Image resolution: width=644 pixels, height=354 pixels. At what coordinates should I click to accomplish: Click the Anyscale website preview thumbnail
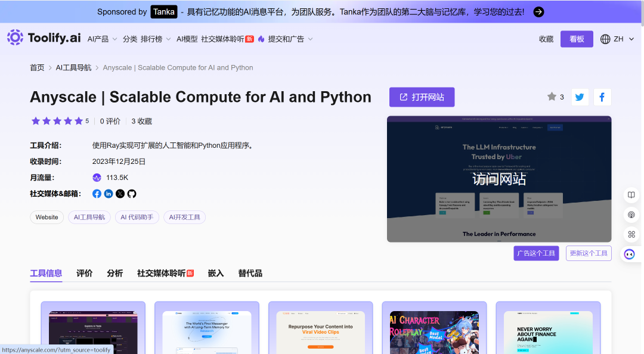tap(499, 179)
